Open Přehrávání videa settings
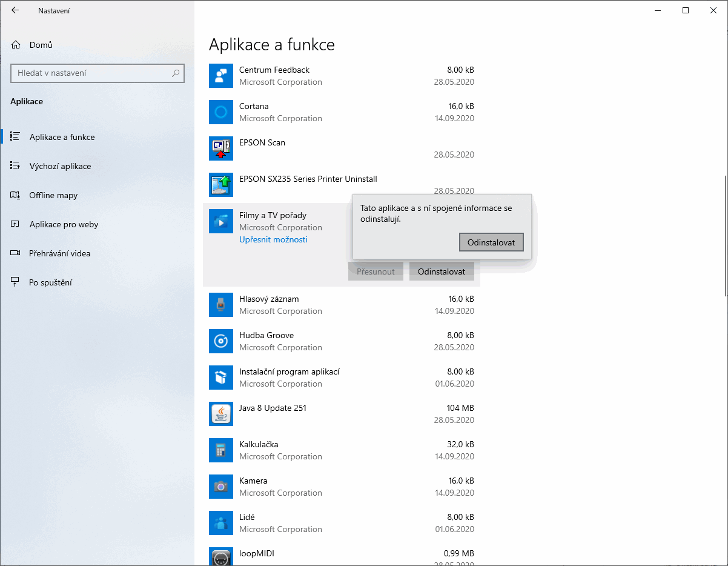Screen dimensions: 728x566 [97, 253]
